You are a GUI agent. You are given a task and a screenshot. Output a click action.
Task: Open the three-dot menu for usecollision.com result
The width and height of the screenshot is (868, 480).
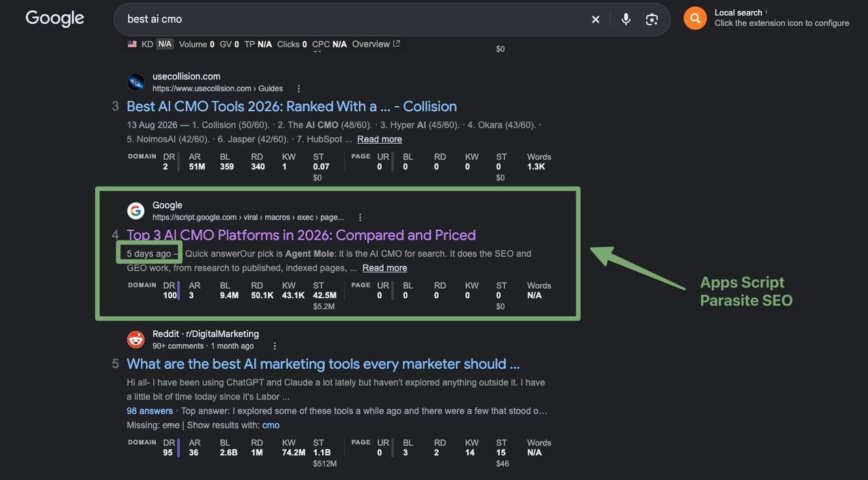point(298,89)
